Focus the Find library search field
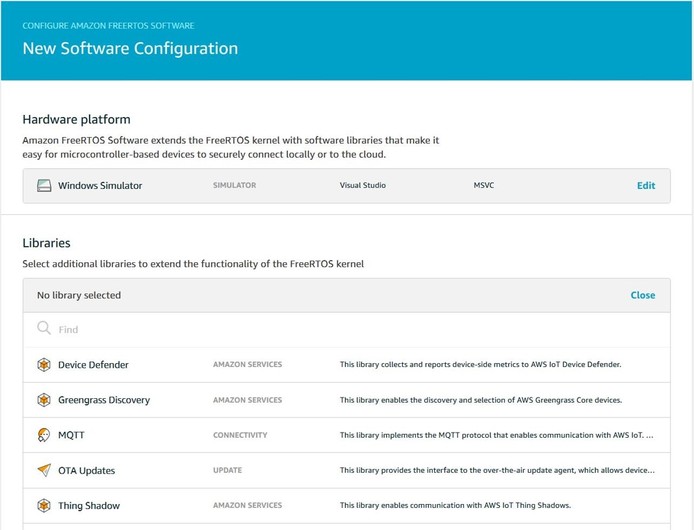The height and width of the screenshot is (530, 694). point(347,330)
